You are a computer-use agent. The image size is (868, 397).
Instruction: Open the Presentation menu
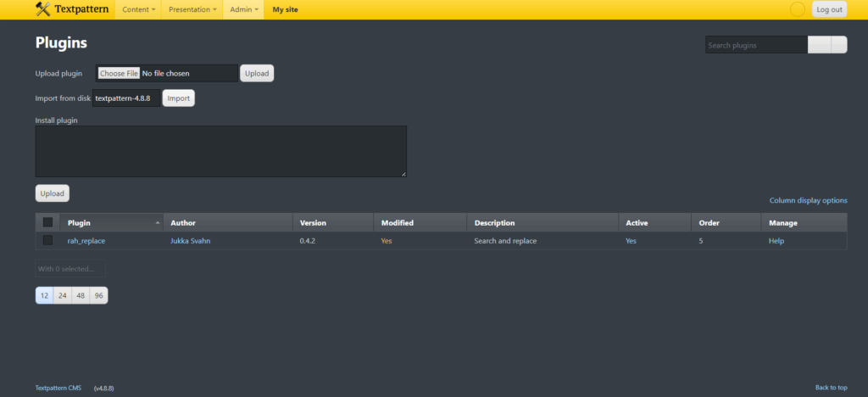192,9
